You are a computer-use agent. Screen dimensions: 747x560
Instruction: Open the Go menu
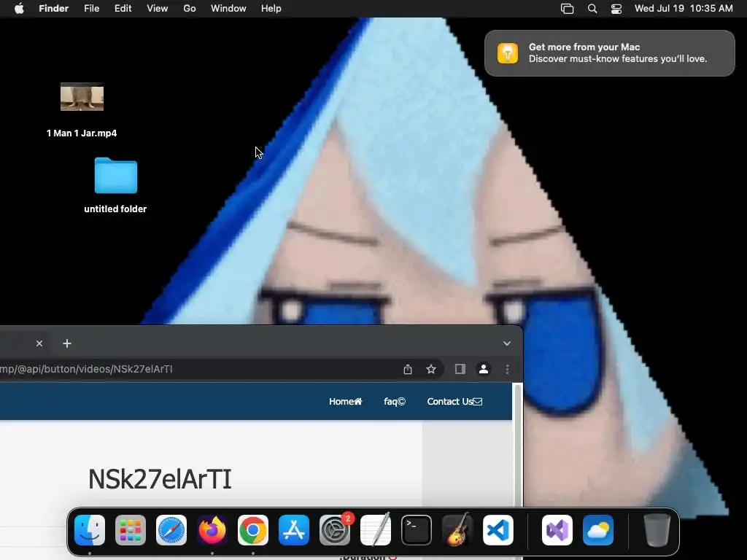[190, 9]
